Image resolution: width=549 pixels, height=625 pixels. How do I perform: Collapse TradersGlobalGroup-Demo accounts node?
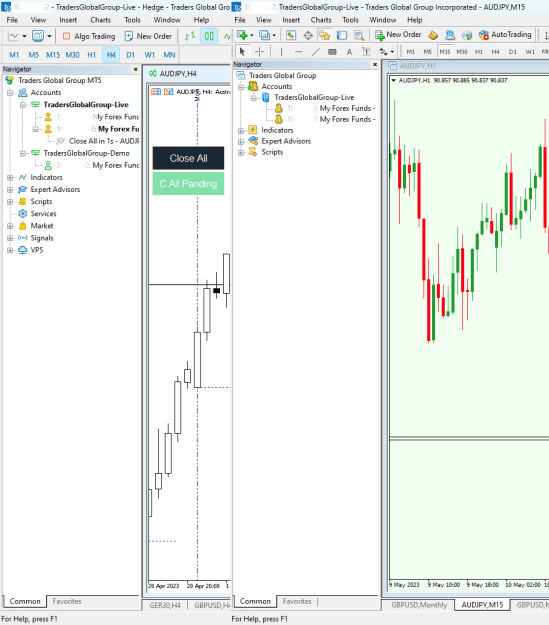23,153
